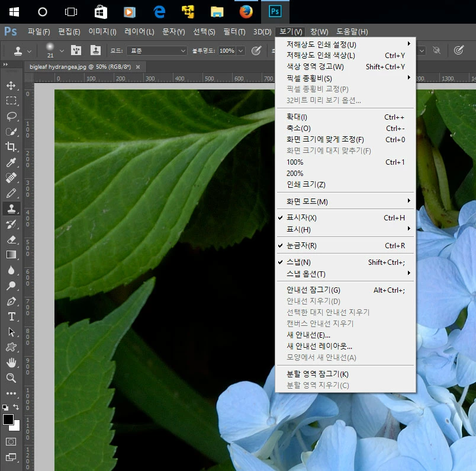Image resolution: width=476 pixels, height=471 pixels.
Task: Select the Custom Shape tool
Action: click(11, 347)
